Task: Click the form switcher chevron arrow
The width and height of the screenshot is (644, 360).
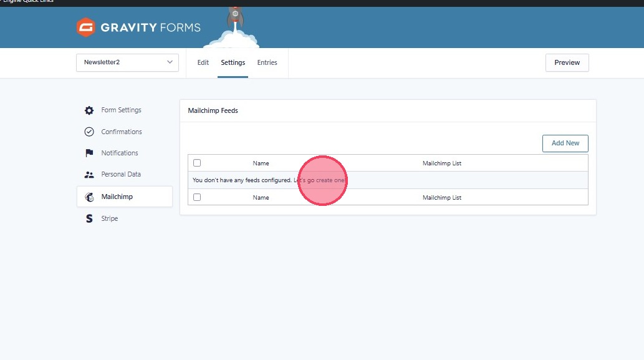Action: 170,62
